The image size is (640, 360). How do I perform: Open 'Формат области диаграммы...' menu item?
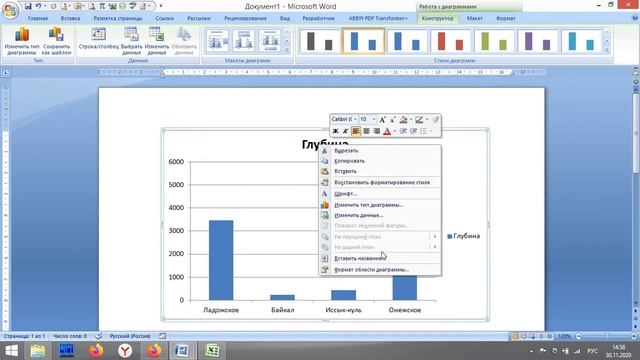380,270
